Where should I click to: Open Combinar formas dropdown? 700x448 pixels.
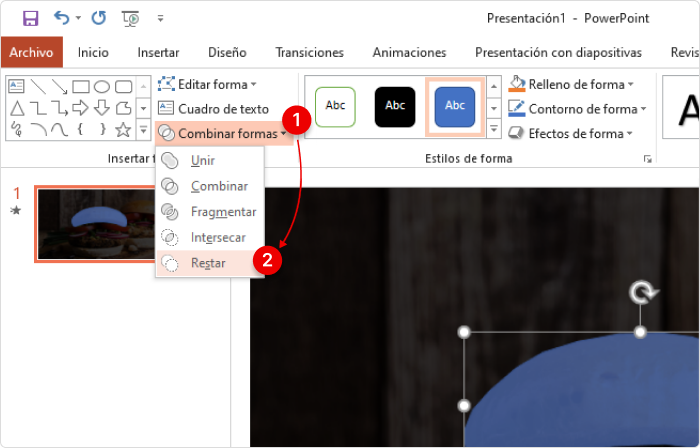click(x=223, y=133)
